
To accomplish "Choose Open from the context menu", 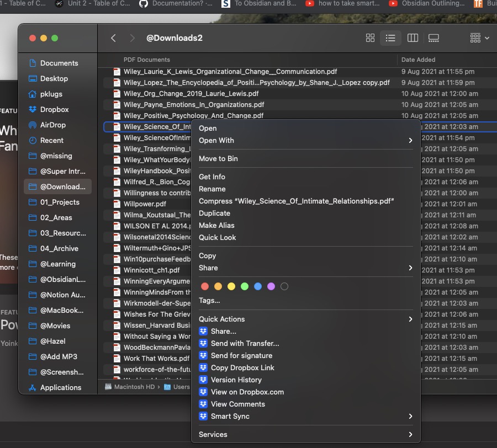I will pyautogui.click(x=305, y=128).
